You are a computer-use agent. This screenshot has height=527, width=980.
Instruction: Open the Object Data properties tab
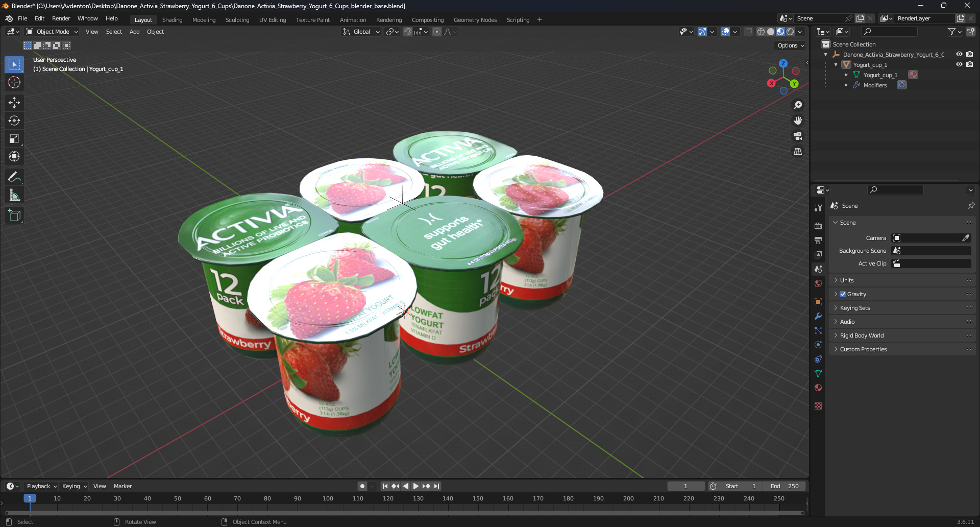point(818,373)
